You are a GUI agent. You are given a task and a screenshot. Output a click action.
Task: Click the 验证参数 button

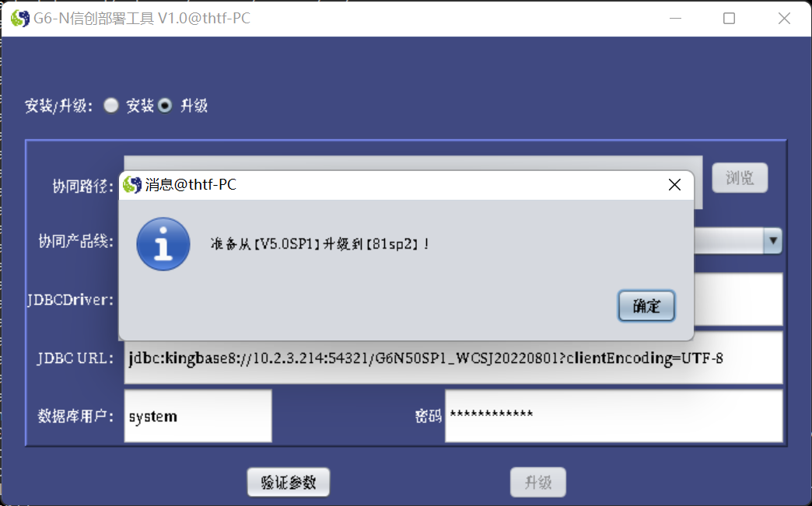(x=289, y=482)
